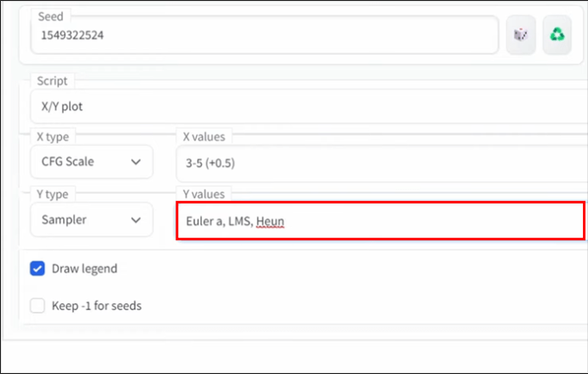Click the dice icon to randomize seed
The width and height of the screenshot is (588, 374).
(520, 35)
